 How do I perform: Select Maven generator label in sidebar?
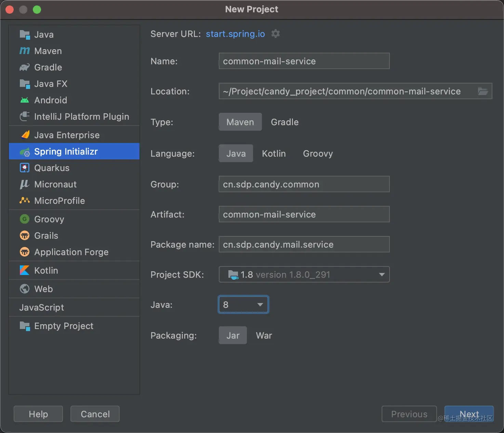point(48,51)
